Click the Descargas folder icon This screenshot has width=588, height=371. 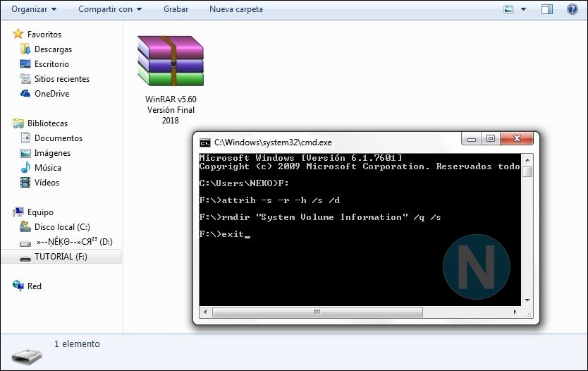[25, 49]
